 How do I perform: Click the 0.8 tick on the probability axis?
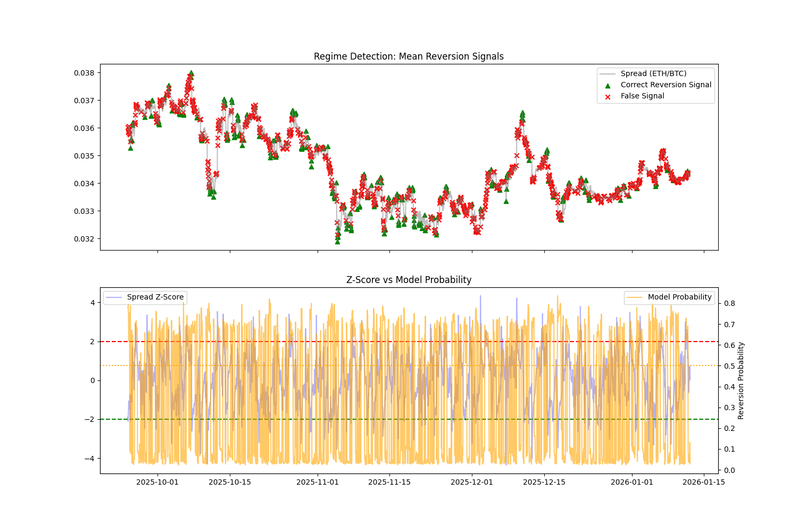tap(728, 303)
